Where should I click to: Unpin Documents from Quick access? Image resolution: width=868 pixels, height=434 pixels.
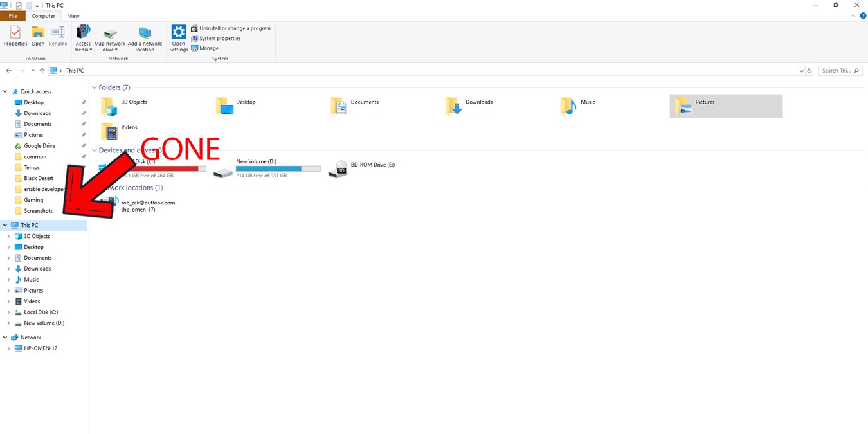tap(83, 123)
